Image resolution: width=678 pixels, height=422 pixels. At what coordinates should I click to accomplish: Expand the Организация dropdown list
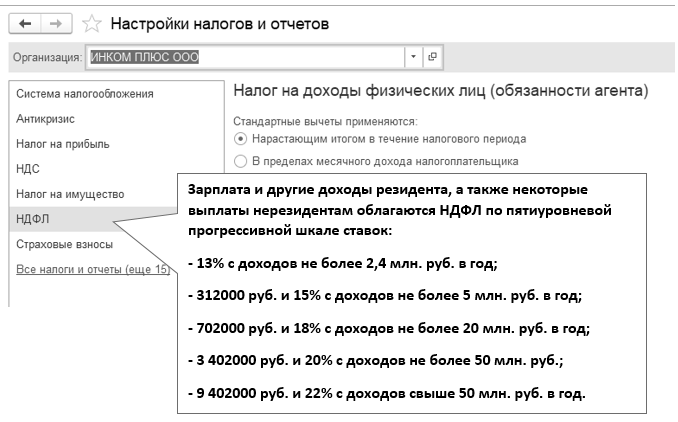point(413,58)
